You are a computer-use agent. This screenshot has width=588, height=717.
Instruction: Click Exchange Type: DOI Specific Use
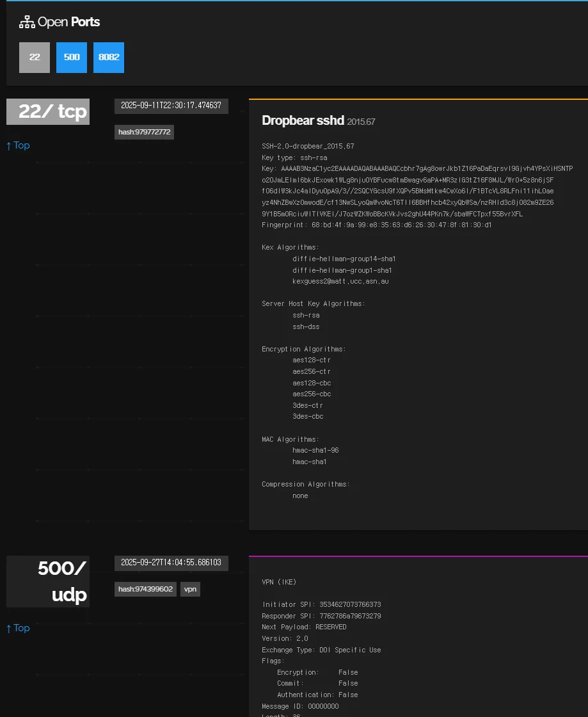(x=321, y=650)
